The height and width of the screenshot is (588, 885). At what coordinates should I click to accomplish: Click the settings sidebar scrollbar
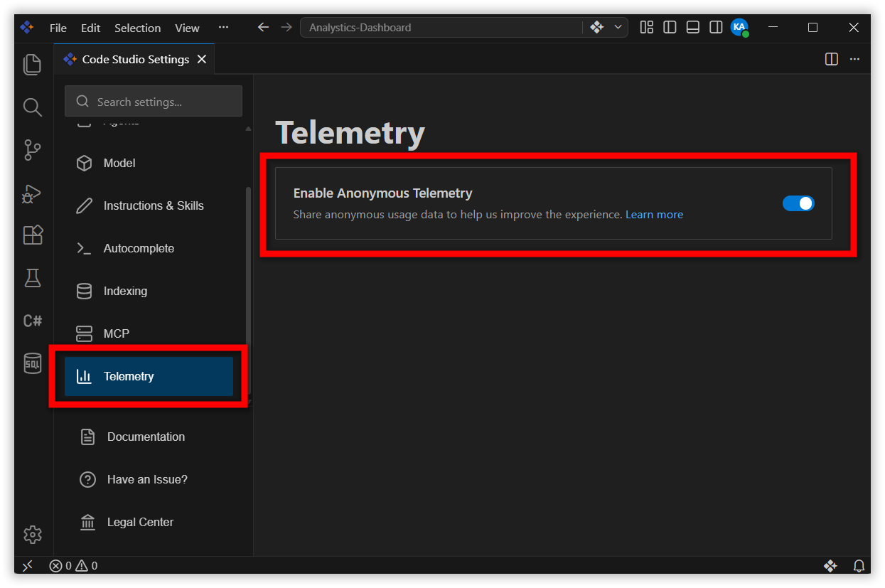click(248, 292)
